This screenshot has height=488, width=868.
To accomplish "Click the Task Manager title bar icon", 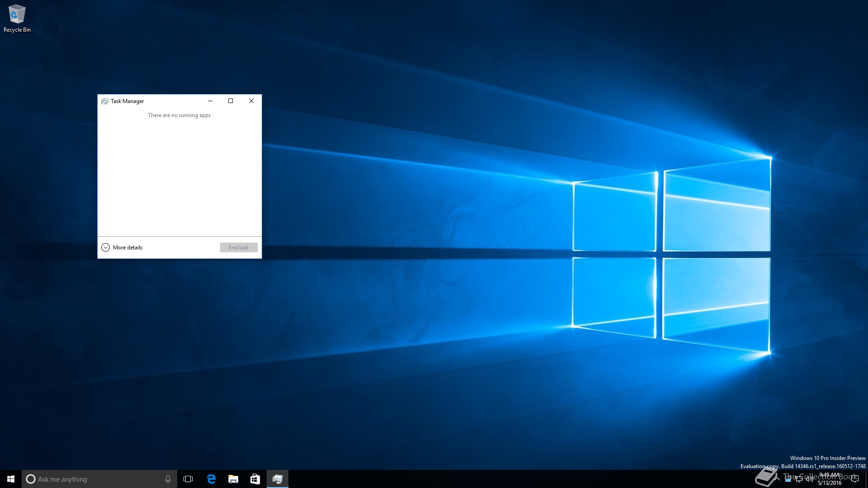I will click(x=104, y=101).
